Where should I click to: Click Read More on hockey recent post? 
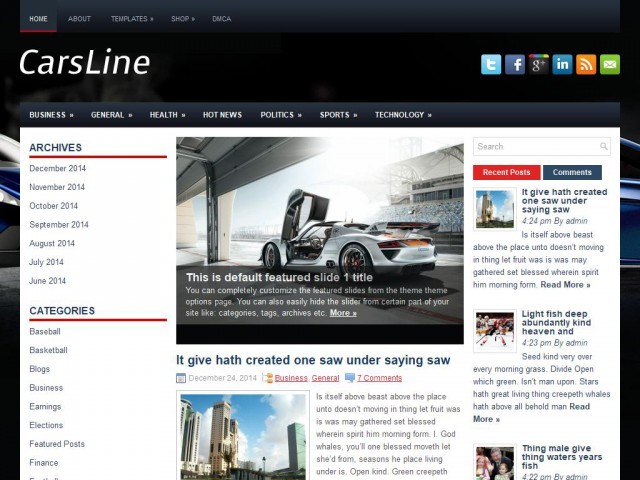[x=531, y=413]
